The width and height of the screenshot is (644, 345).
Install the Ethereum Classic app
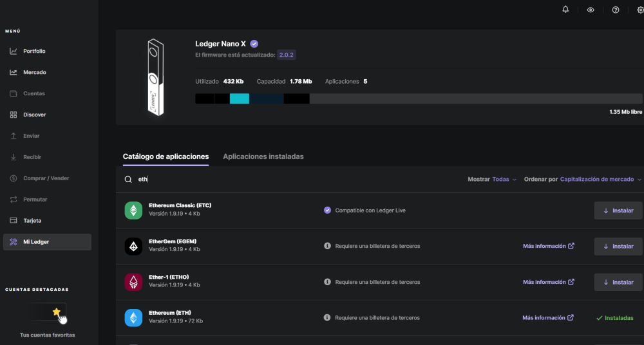click(618, 210)
